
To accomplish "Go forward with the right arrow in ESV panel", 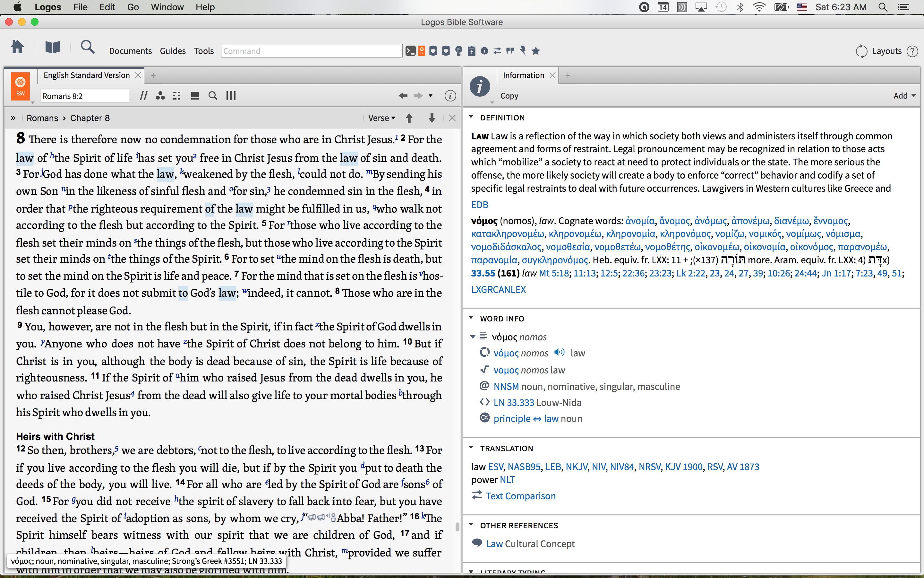I will click(418, 96).
